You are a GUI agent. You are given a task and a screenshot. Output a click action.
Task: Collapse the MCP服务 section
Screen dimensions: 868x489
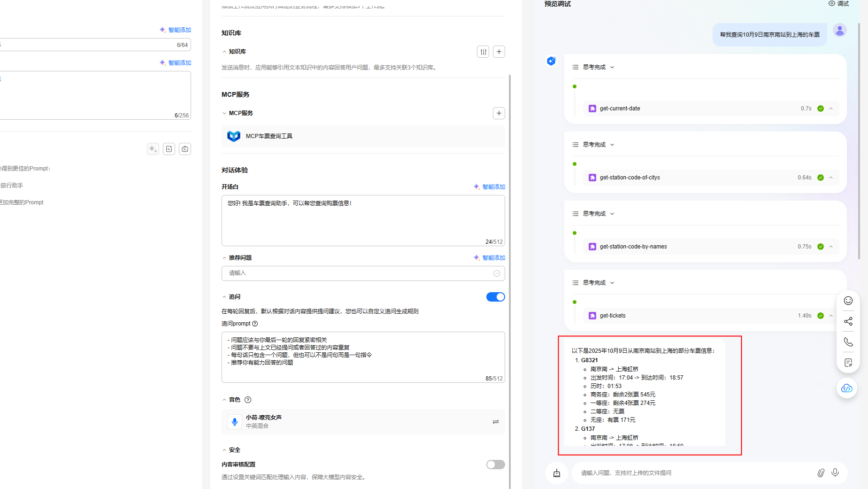coord(224,113)
